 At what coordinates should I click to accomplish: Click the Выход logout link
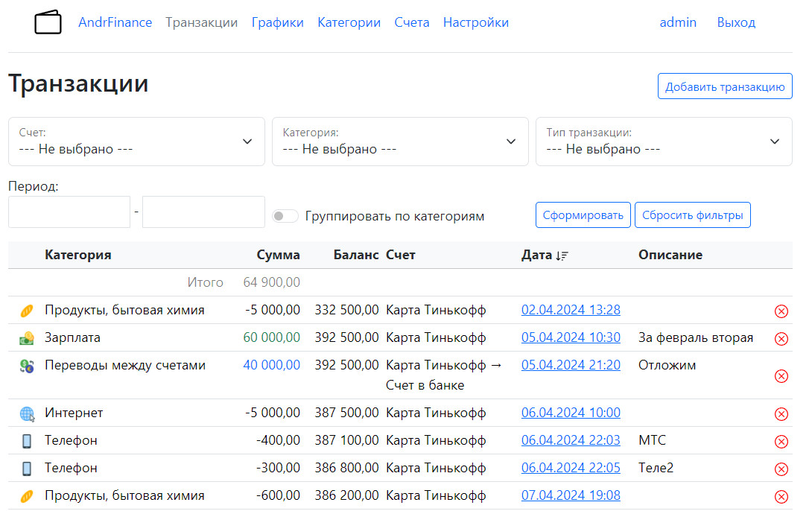[x=736, y=22]
